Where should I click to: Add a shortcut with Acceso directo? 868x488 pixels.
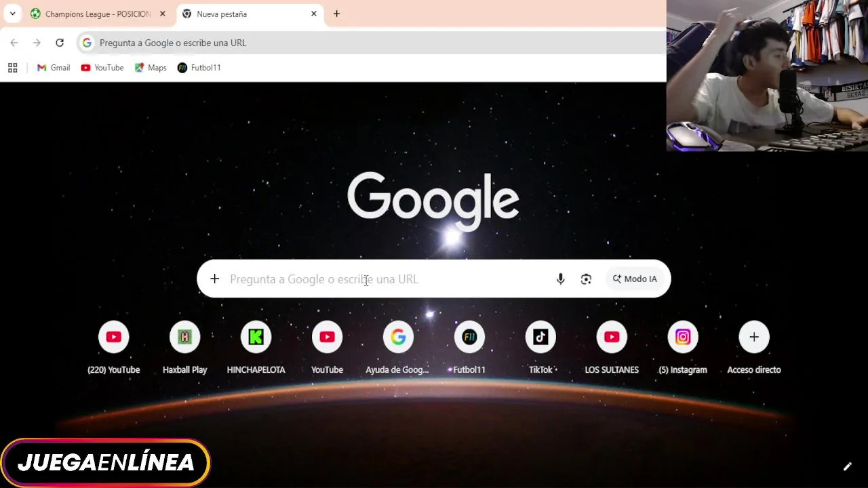(754, 348)
